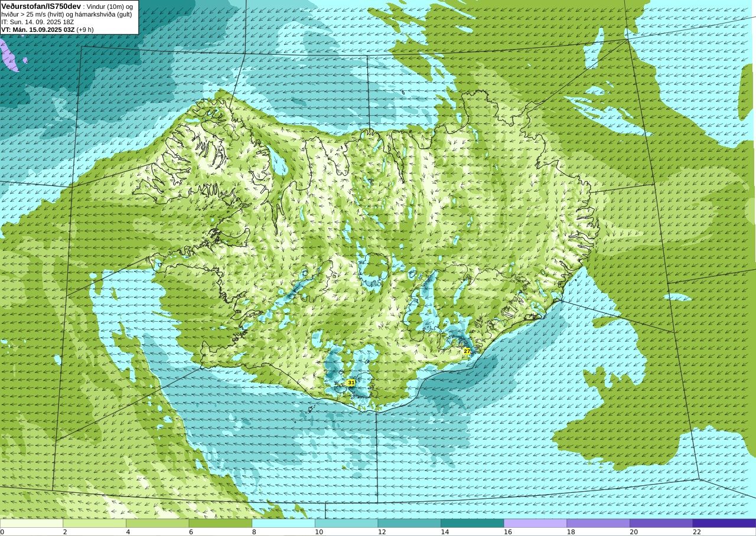The height and width of the screenshot is (536, 756).
Task: Select the 8–10 m/s legend color swatch
Action: point(283,523)
